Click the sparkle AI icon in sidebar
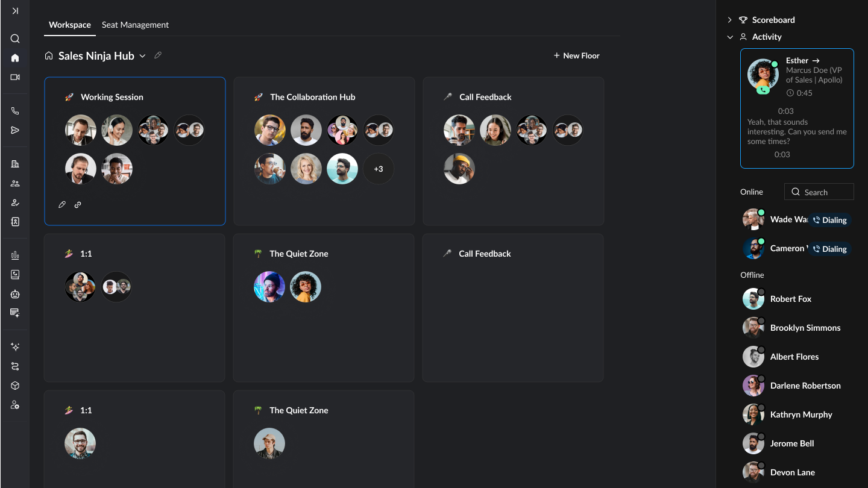The width and height of the screenshot is (868, 488). click(x=15, y=347)
